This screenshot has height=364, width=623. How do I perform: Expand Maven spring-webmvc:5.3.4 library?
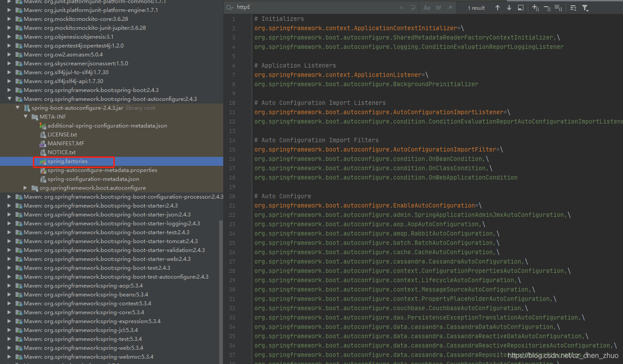click(x=10, y=357)
